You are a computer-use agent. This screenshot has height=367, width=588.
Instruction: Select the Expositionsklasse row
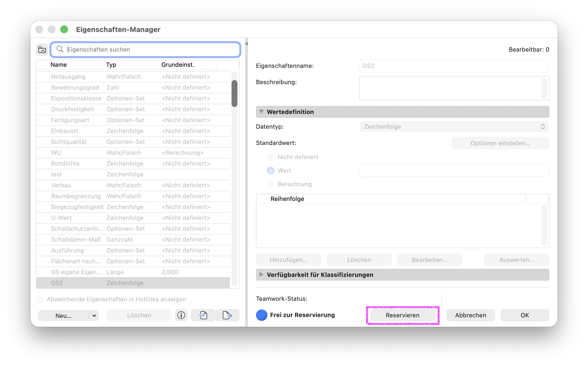click(133, 99)
